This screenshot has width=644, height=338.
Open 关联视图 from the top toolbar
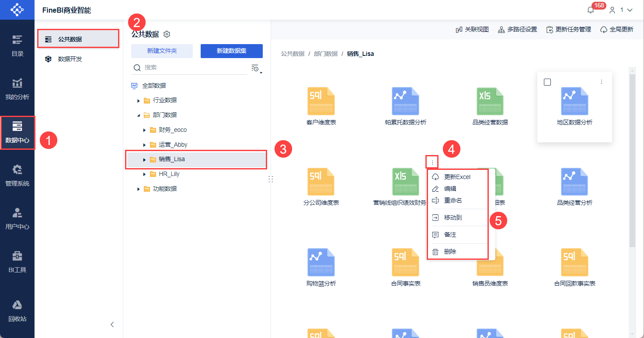472,30
